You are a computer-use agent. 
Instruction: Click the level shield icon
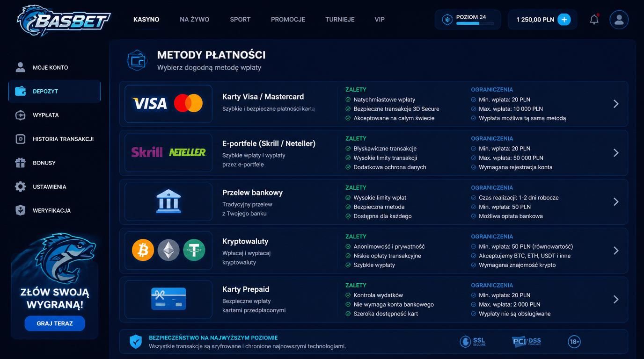tap(447, 20)
